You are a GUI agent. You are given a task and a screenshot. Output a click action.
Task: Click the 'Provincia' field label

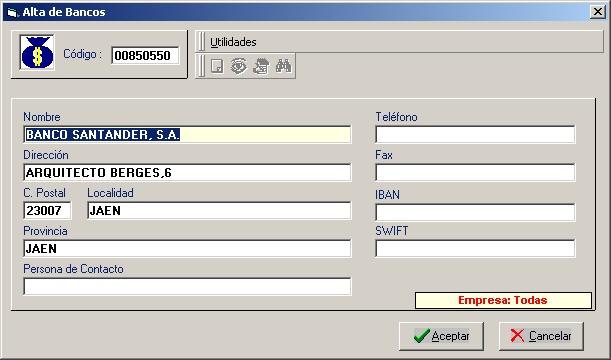pyautogui.click(x=45, y=231)
